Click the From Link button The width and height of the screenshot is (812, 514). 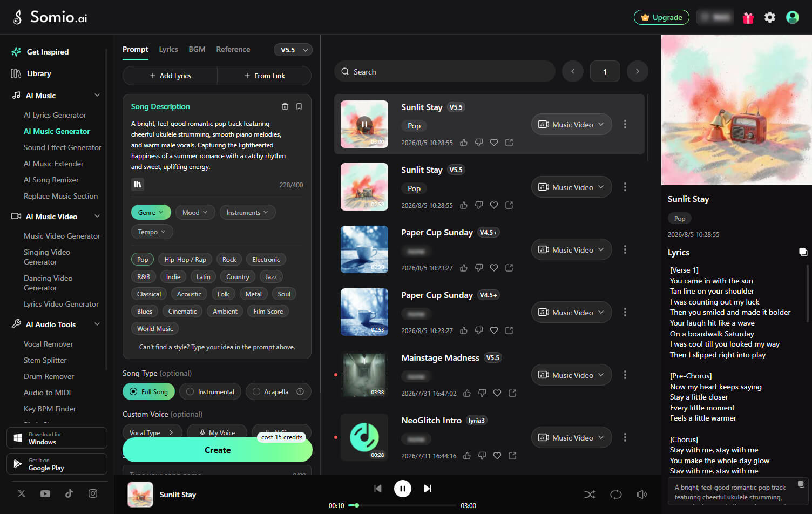(265, 76)
